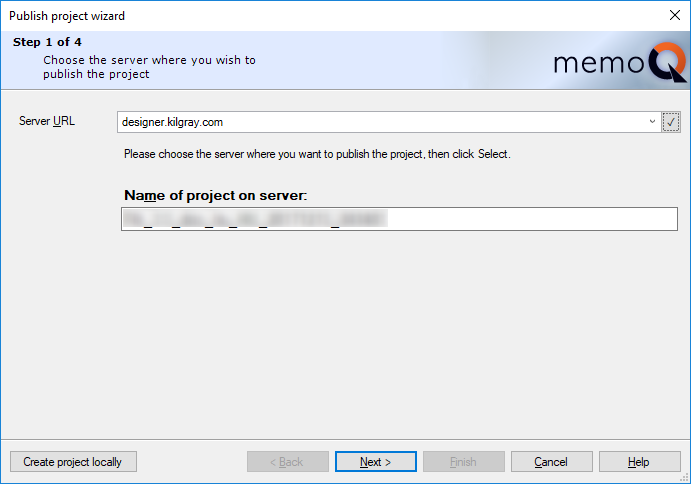Click the memoQ logo

[x=620, y=65]
